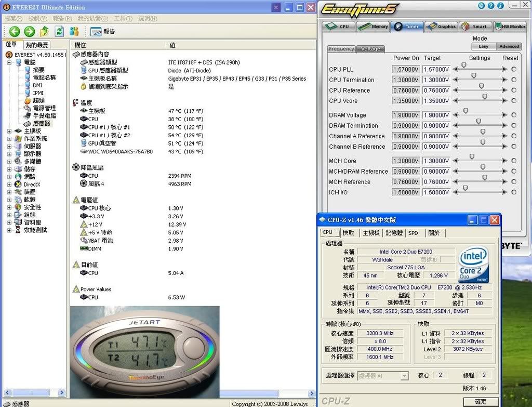Click the 軟體 software icon in tree
This screenshot has width=532, height=407.
(18, 200)
